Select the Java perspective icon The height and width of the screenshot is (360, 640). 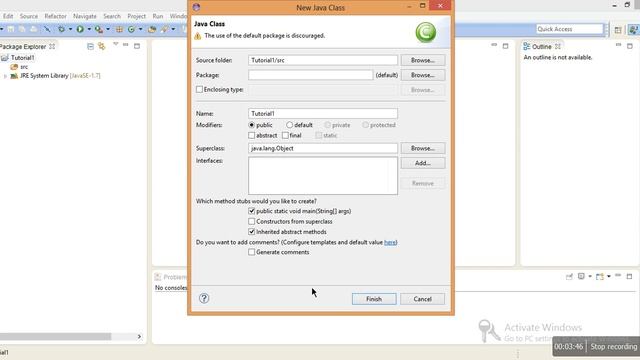click(633, 29)
